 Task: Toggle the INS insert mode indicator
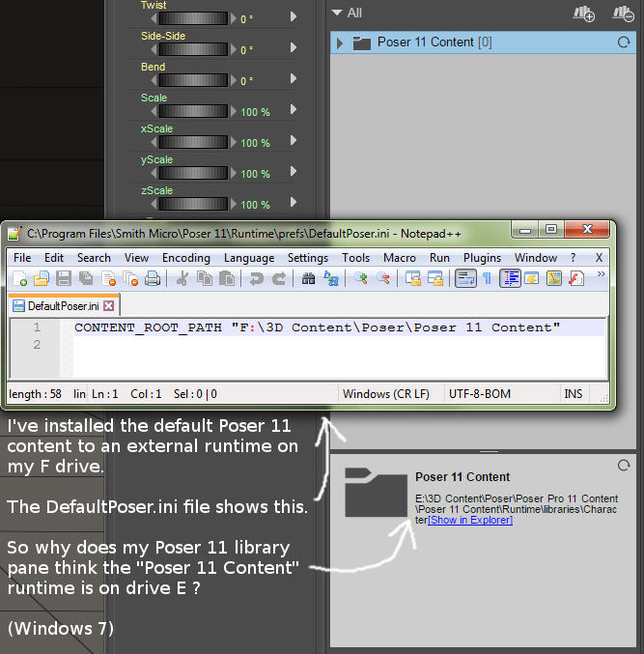[573, 394]
